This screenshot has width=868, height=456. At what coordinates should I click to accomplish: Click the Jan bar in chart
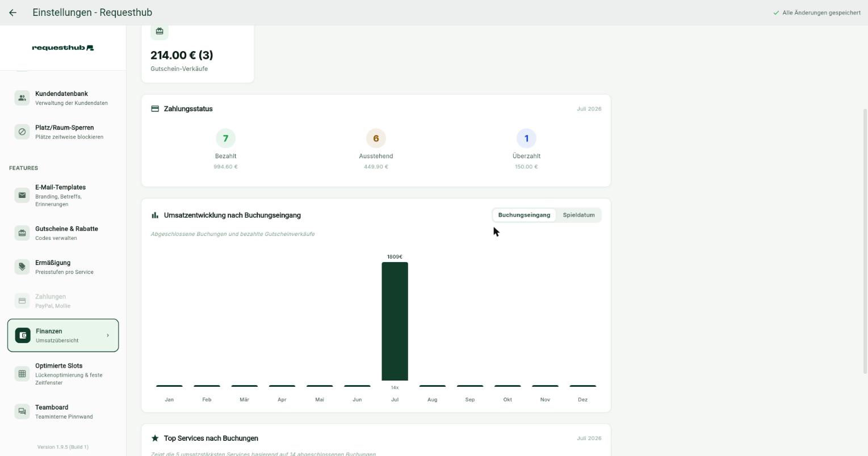[x=169, y=386]
